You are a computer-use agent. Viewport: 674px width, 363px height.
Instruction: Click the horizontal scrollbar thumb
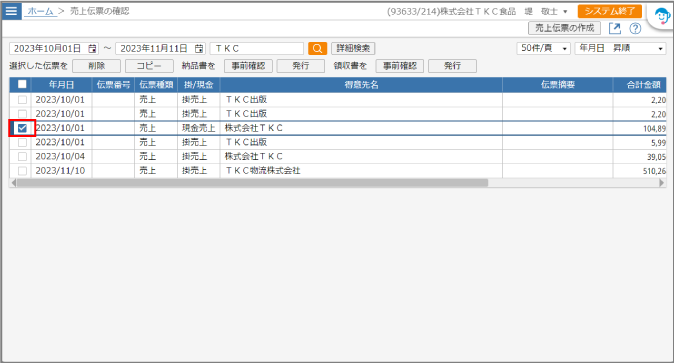click(252, 183)
